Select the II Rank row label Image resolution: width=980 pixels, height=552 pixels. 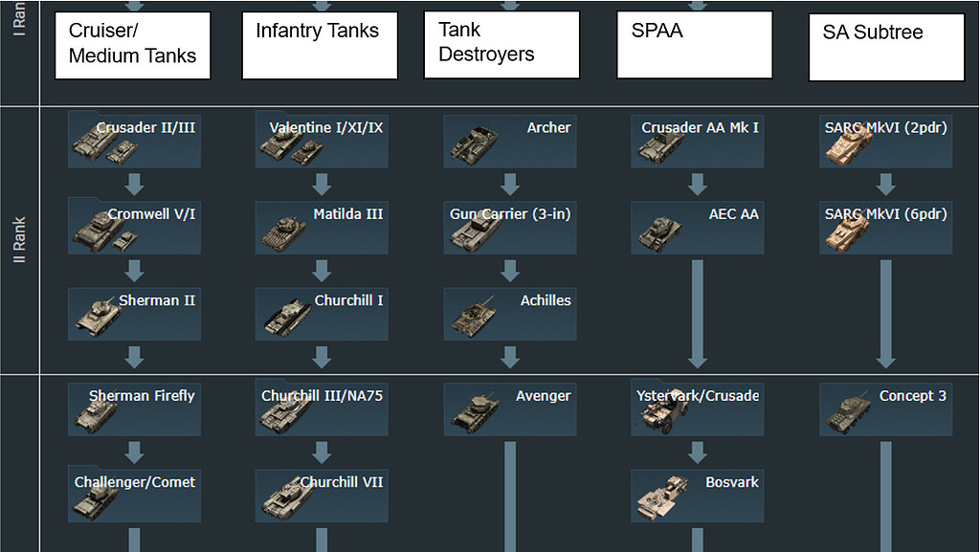(19, 239)
